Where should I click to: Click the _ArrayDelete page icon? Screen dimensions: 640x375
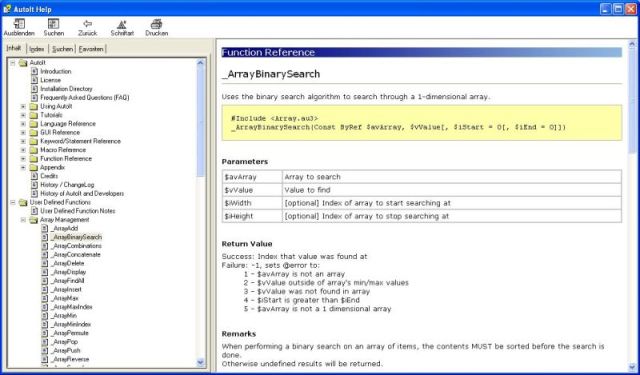(45, 264)
